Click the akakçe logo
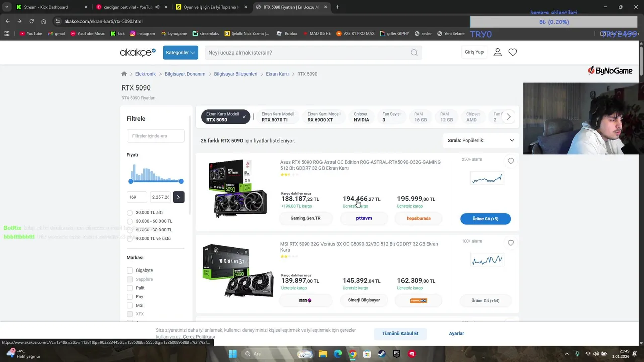 [x=138, y=52]
